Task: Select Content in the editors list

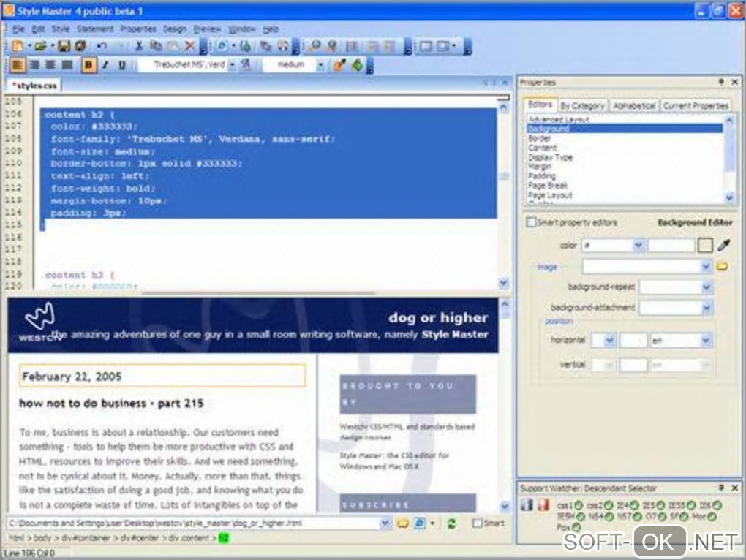Action: click(x=625, y=148)
